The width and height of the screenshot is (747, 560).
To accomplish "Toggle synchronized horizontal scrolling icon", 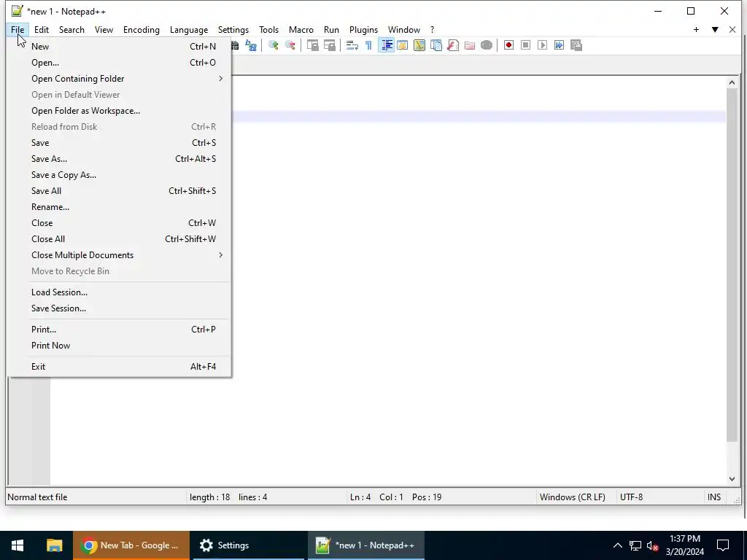I will (329, 45).
